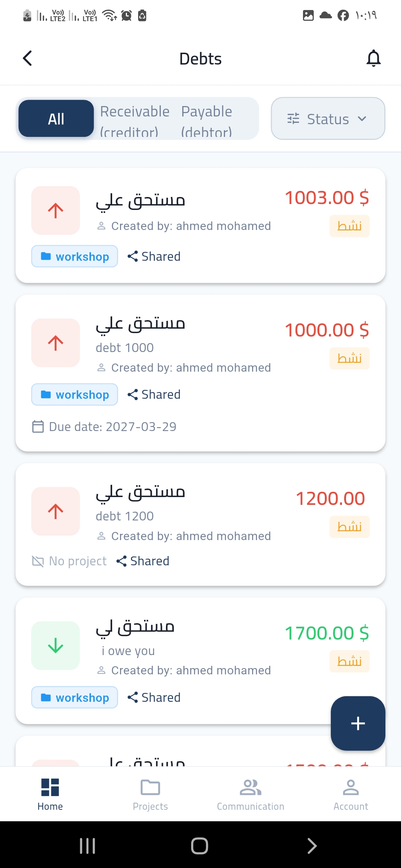Image resolution: width=401 pixels, height=868 pixels.
Task: Tap Android home navigation button
Action: (x=200, y=846)
